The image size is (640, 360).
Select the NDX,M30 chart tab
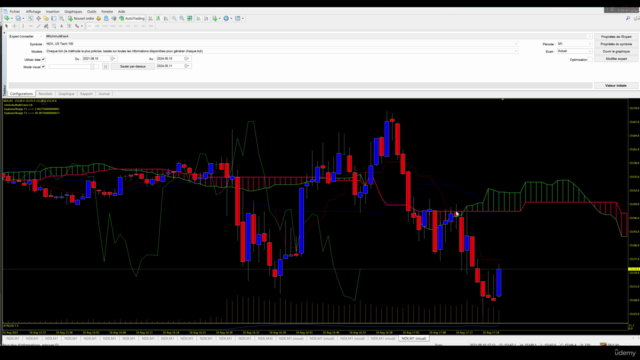pos(265,338)
